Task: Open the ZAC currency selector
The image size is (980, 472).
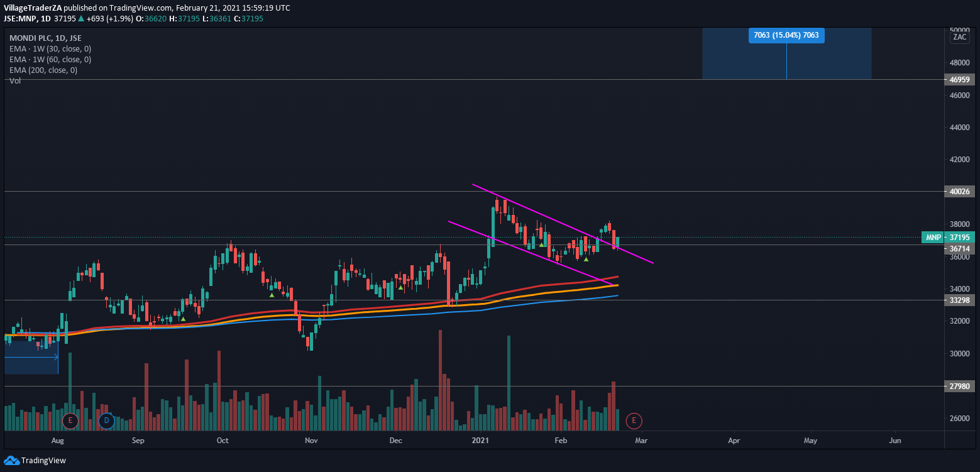Action: point(959,37)
